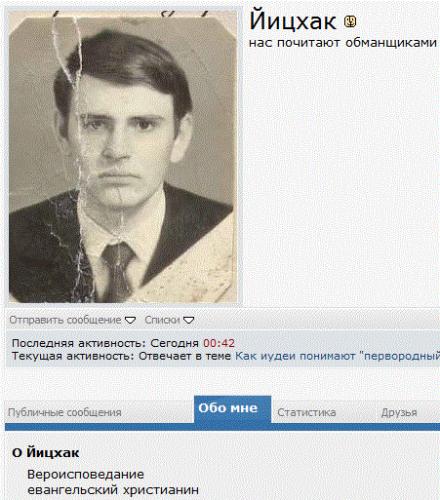
Task: Click the Вероисповедание field label
Action: [x=86, y=474]
